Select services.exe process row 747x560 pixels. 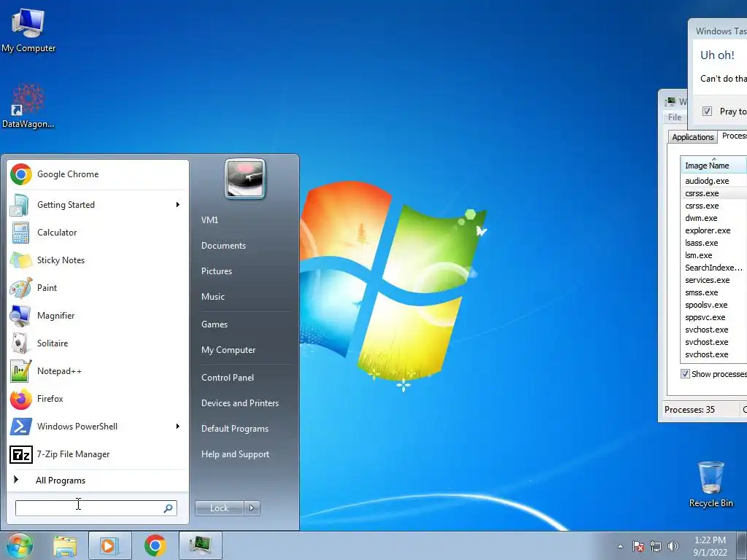click(x=713, y=280)
